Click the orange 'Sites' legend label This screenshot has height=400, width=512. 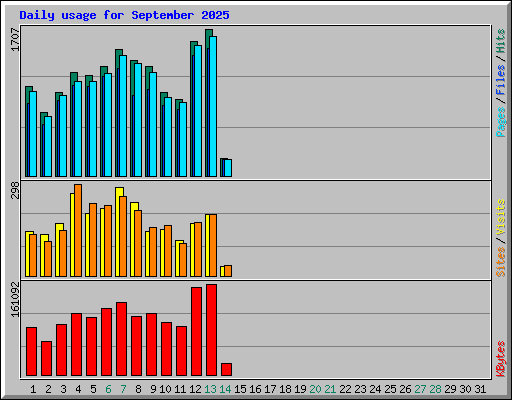[500, 262]
